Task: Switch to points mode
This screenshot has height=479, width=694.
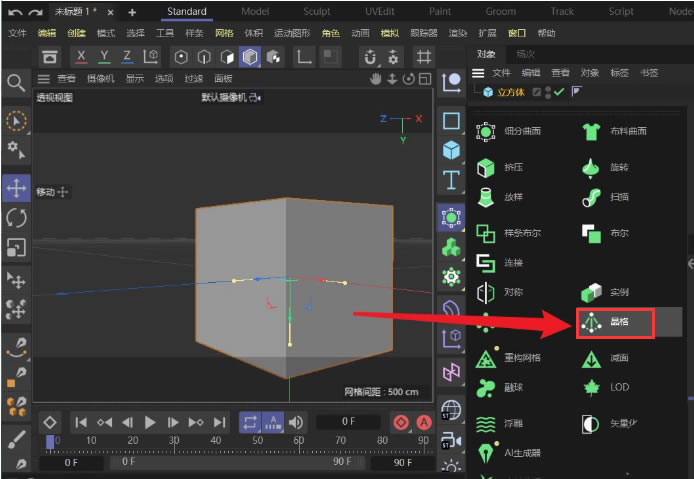Action: 181,57
